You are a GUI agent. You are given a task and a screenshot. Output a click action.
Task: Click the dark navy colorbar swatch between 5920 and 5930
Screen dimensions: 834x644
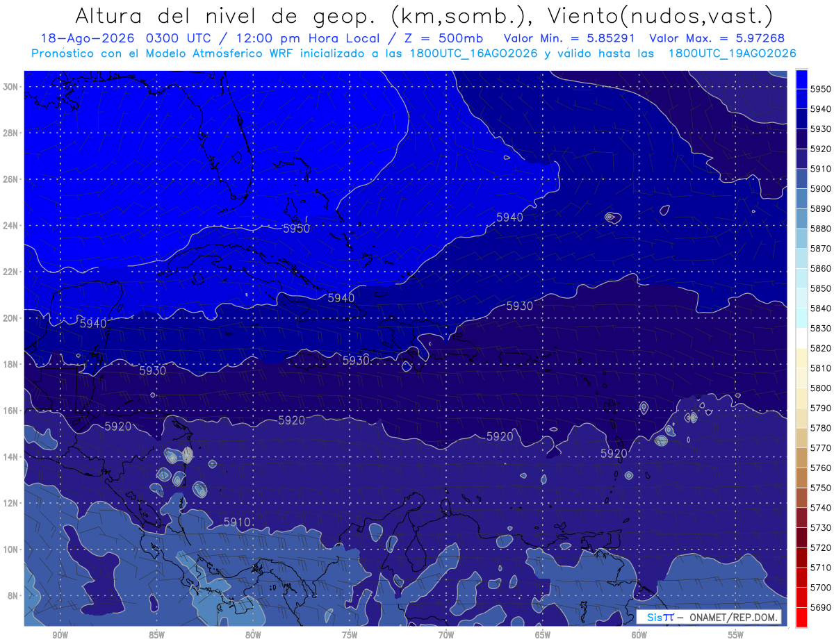pyautogui.click(x=801, y=139)
